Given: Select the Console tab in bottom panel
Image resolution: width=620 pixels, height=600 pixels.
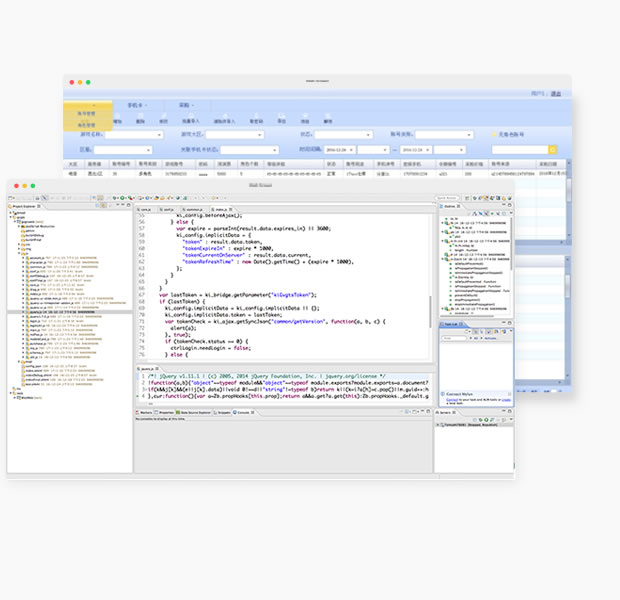Looking at the screenshot, I should point(244,413).
